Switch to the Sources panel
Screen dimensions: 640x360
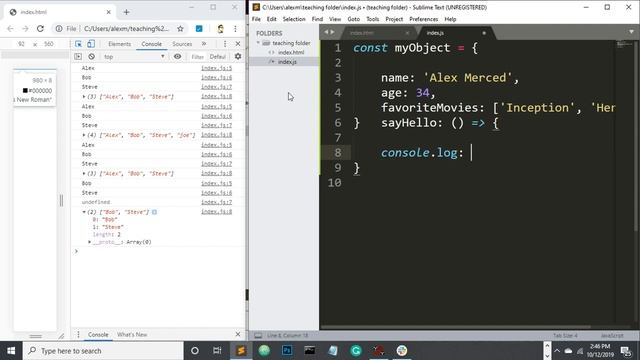pos(182,44)
